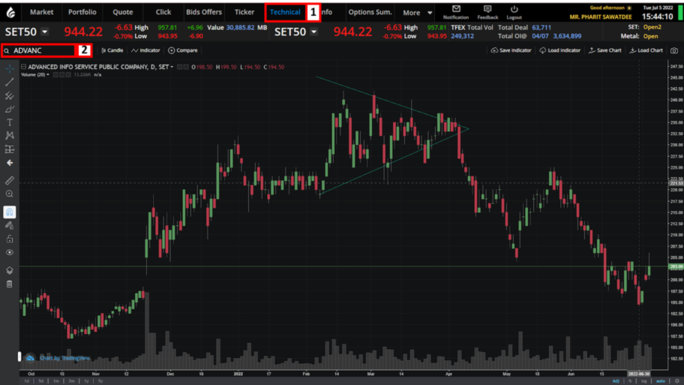Expand the second SET50 index dropdown

[314, 32]
